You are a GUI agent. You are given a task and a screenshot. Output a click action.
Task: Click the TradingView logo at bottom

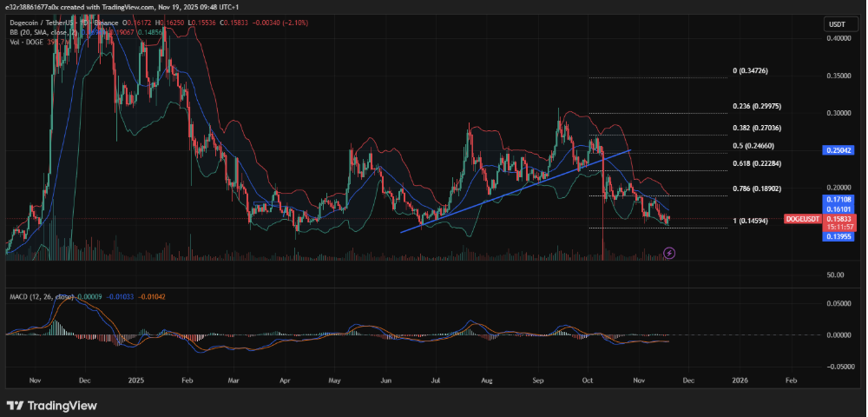51,406
